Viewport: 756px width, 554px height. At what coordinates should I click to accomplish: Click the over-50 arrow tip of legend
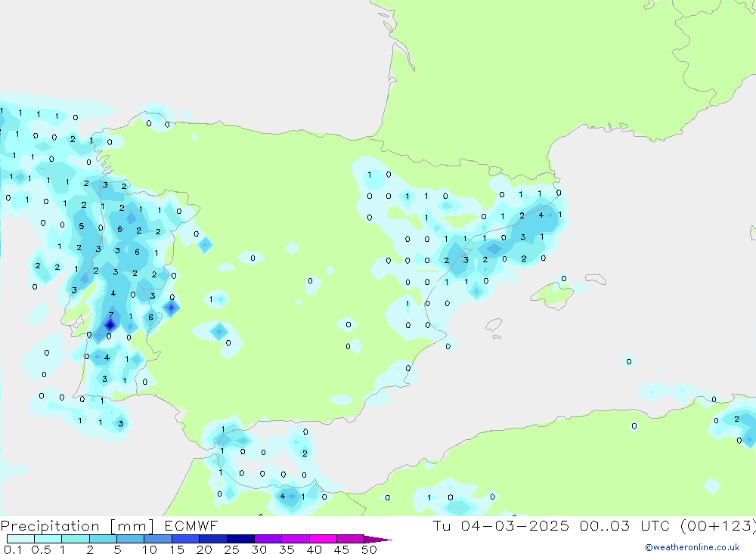(379, 540)
